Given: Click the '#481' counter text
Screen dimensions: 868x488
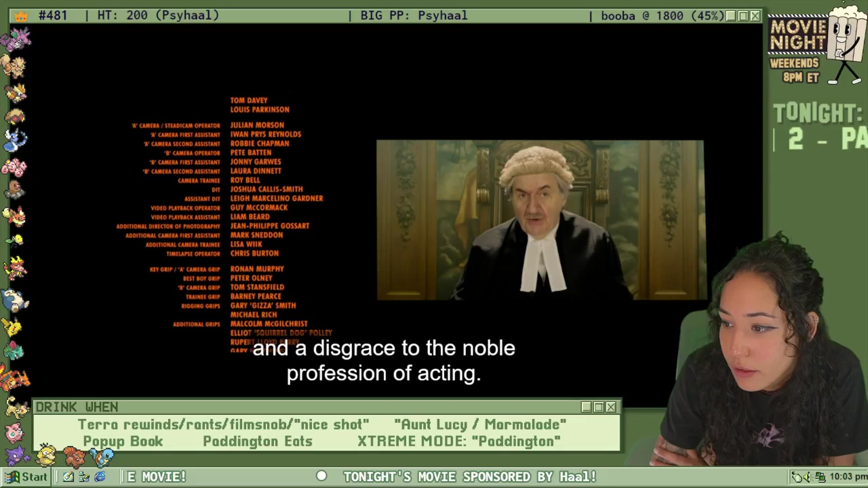Looking at the screenshot, I should [53, 15].
